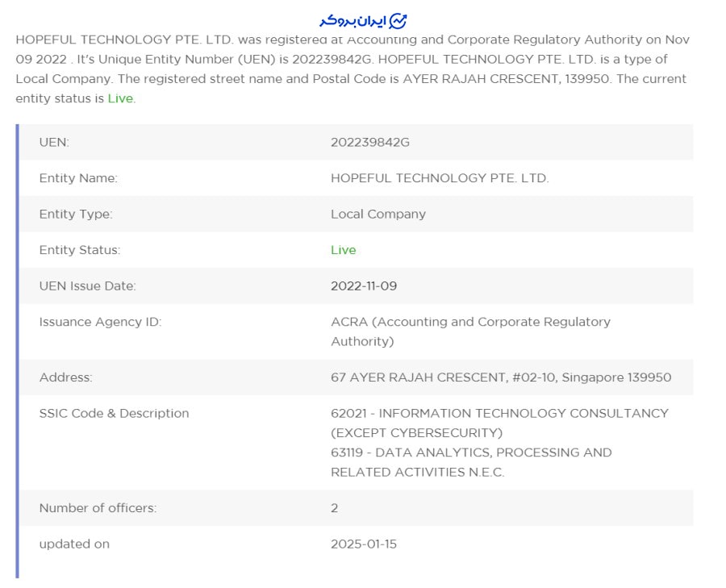
Task: Click the updated on date 2025-01-15
Action: pyautogui.click(x=364, y=544)
